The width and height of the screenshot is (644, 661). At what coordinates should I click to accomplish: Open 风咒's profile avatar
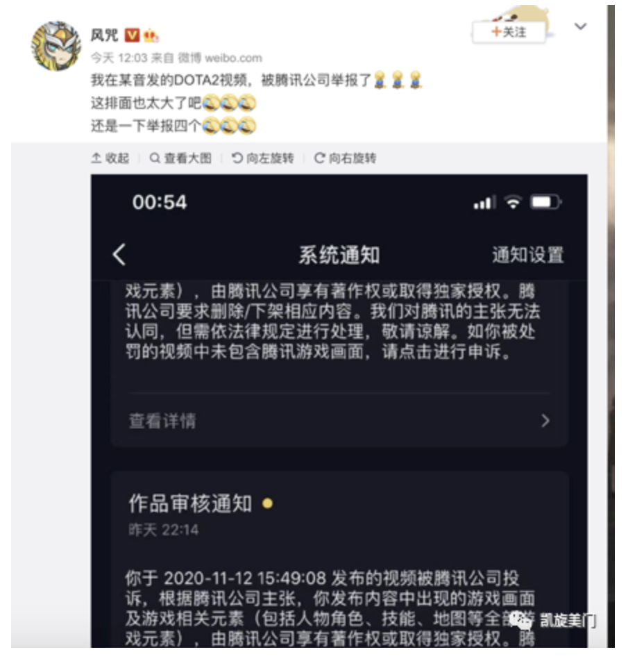(56, 46)
